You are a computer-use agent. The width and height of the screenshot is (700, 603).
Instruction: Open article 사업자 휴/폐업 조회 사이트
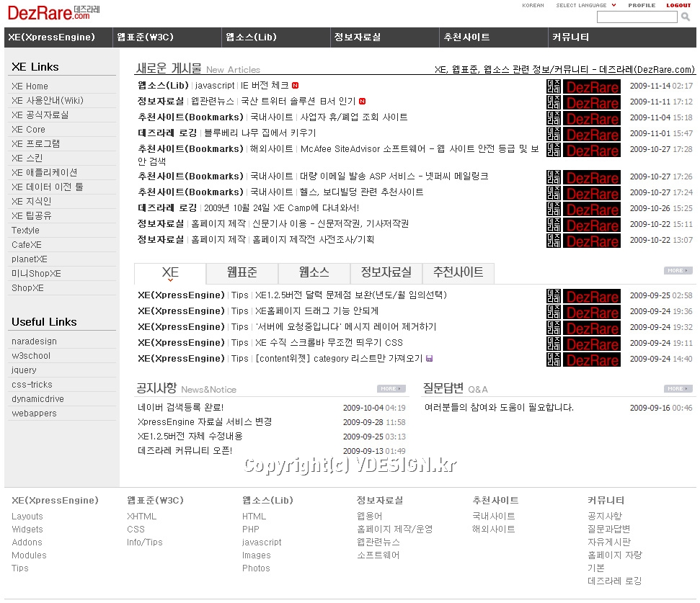(x=353, y=117)
